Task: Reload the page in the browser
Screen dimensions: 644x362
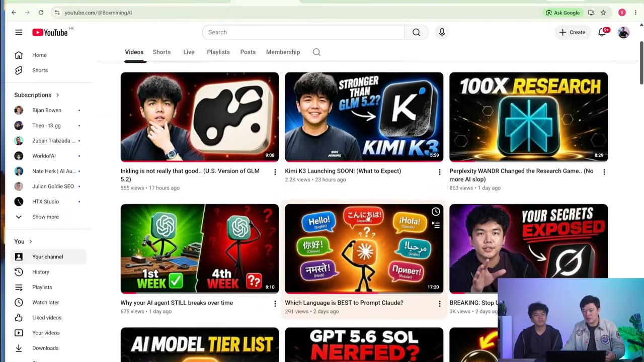Action: point(41,13)
